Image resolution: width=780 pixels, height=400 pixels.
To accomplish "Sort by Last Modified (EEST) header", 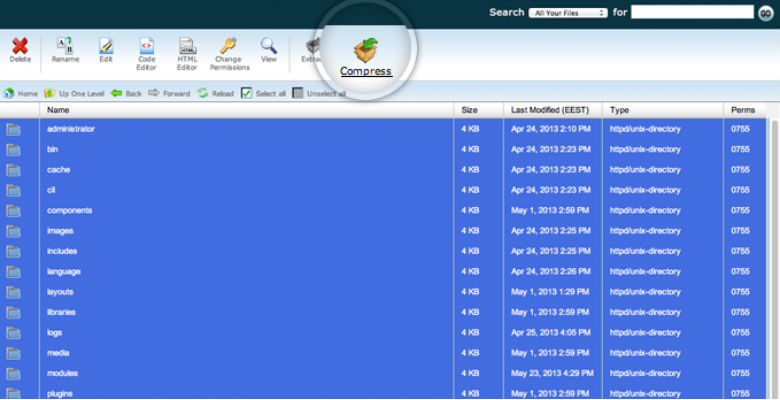I will tap(550, 110).
